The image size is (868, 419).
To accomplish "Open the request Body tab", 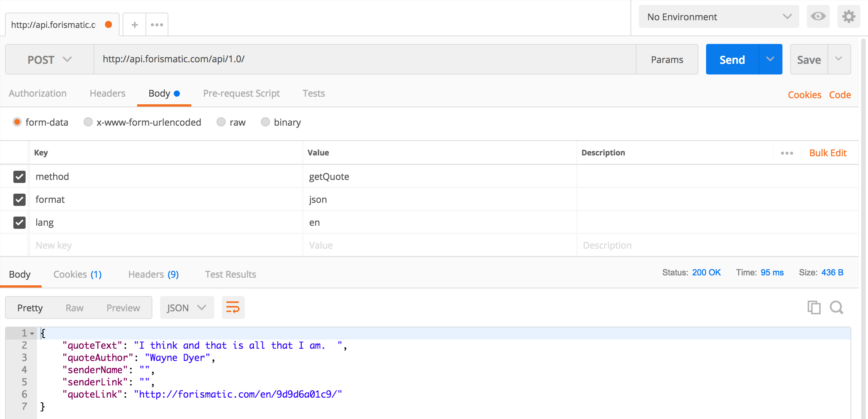I will [x=164, y=94].
